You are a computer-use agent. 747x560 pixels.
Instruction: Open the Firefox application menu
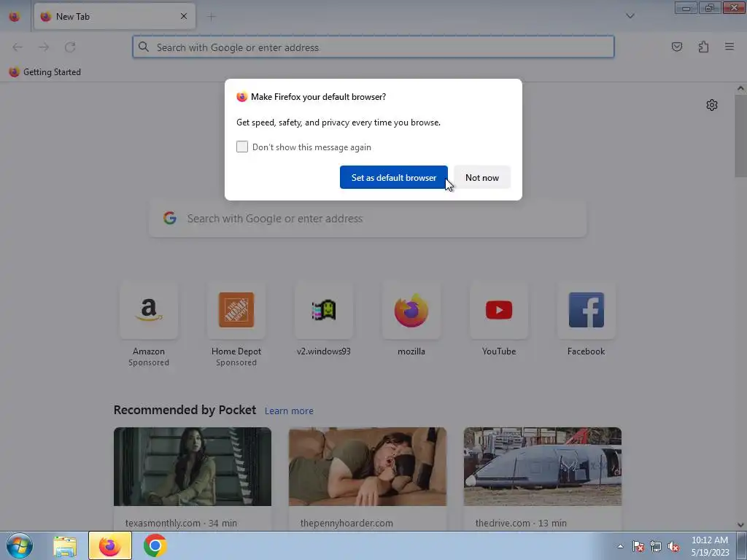pos(729,47)
